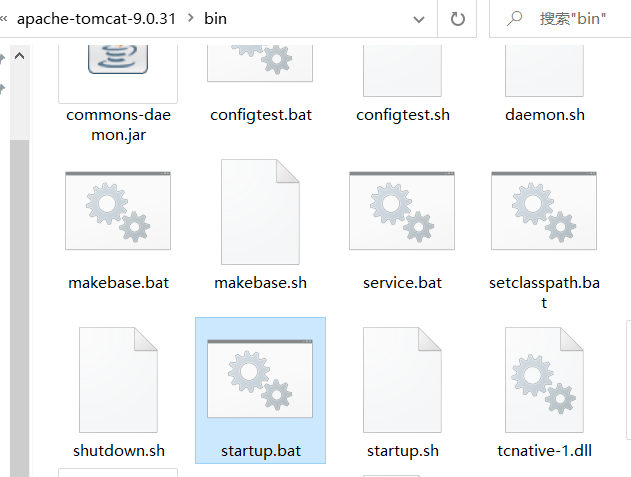631x477 pixels.
Task: Select the commons-daemon.jar Java icon
Action: pyautogui.click(x=118, y=59)
